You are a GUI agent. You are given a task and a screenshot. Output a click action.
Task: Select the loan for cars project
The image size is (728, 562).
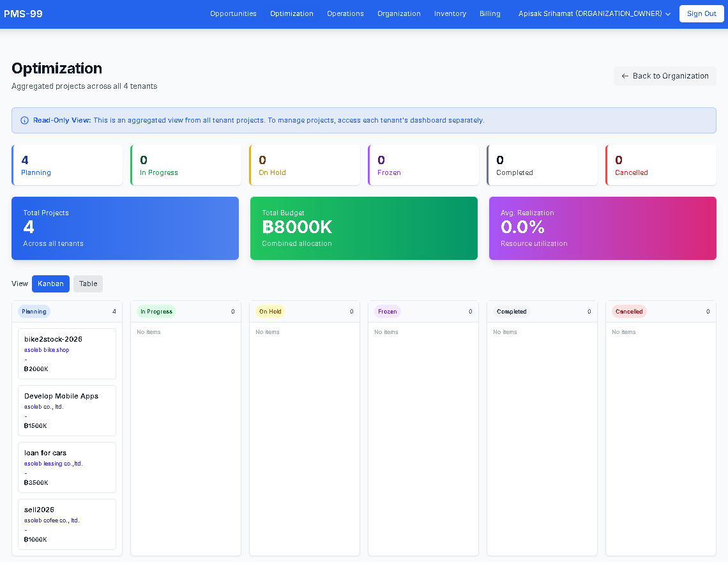pyautogui.click(x=66, y=467)
